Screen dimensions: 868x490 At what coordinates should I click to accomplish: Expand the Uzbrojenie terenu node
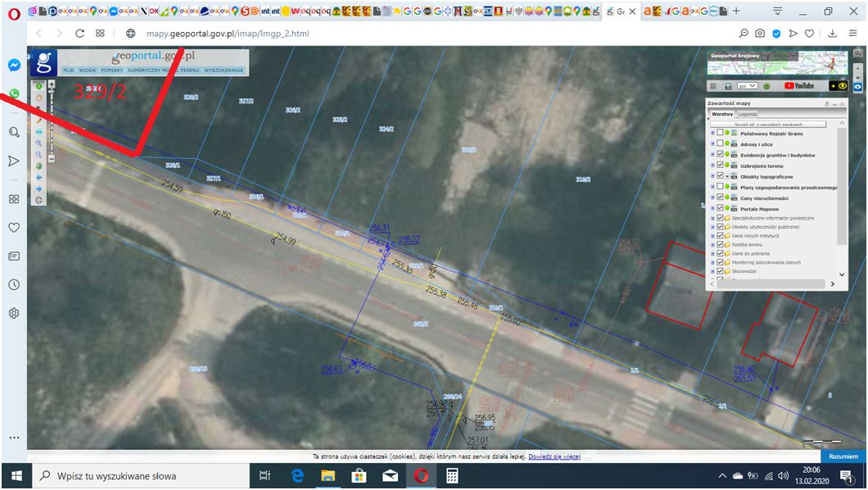(x=712, y=165)
